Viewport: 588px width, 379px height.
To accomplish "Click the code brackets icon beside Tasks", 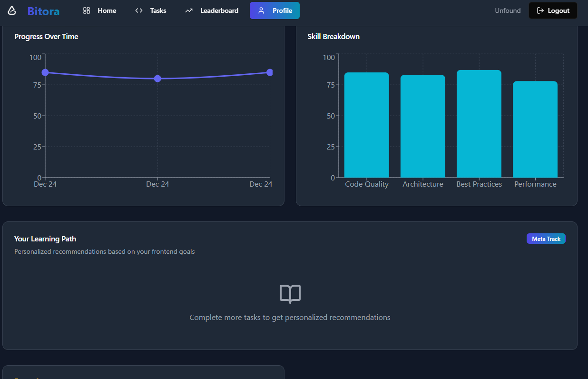I will coord(138,10).
